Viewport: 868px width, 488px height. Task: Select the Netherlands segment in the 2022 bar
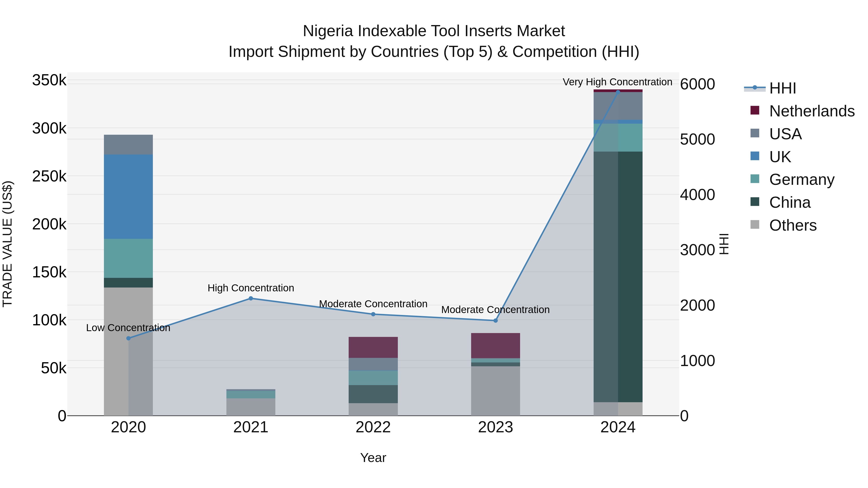coord(373,347)
